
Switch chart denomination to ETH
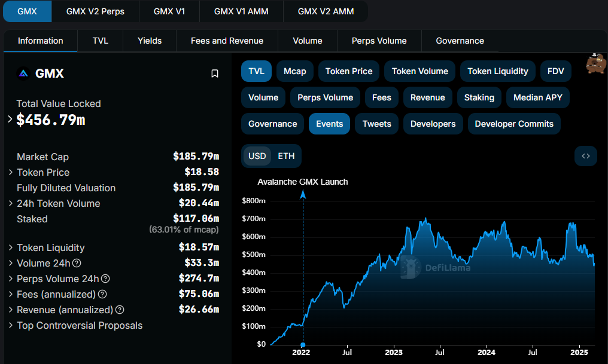point(286,156)
